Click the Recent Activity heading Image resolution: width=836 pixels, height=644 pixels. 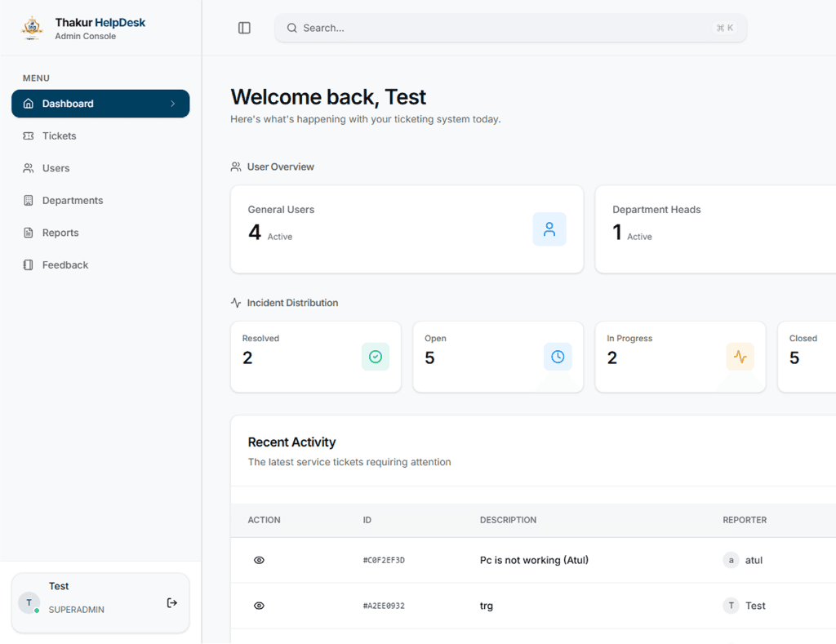(x=291, y=442)
